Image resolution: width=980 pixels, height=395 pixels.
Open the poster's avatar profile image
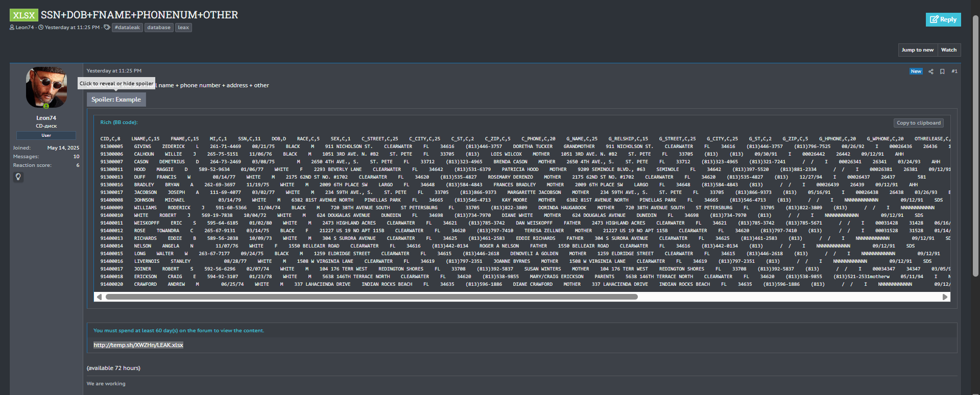46,87
